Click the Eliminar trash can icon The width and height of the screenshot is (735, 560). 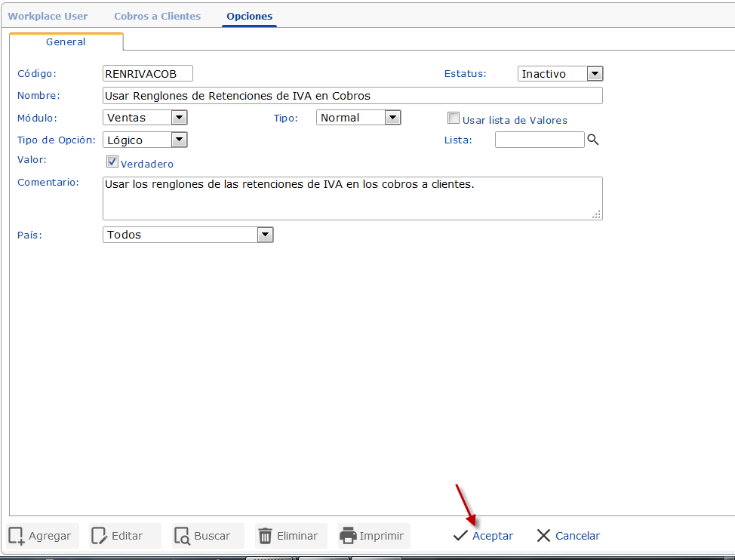tap(265, 536)
